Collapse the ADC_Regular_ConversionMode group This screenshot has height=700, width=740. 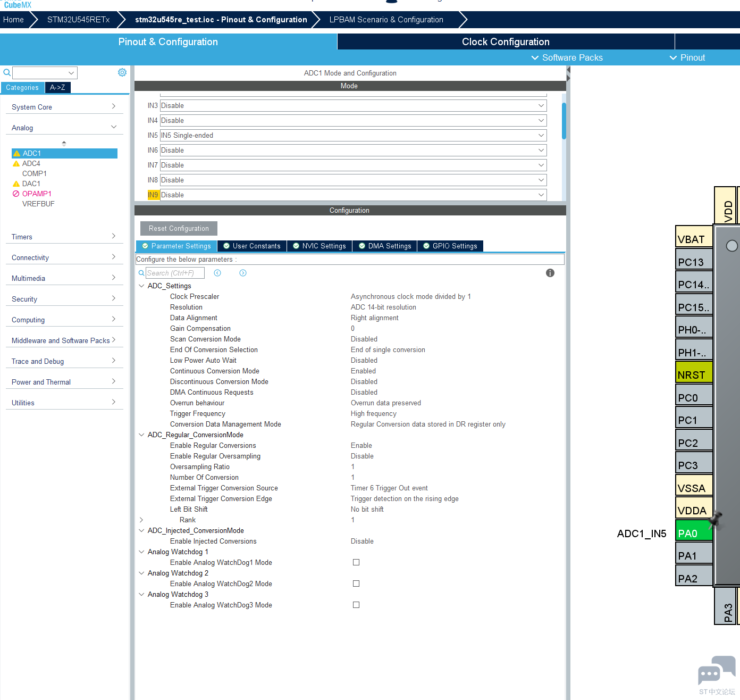pos(141,435)
